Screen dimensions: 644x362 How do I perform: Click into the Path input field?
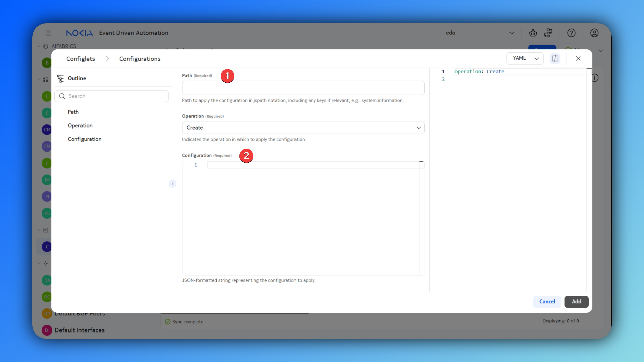[303, 88]
